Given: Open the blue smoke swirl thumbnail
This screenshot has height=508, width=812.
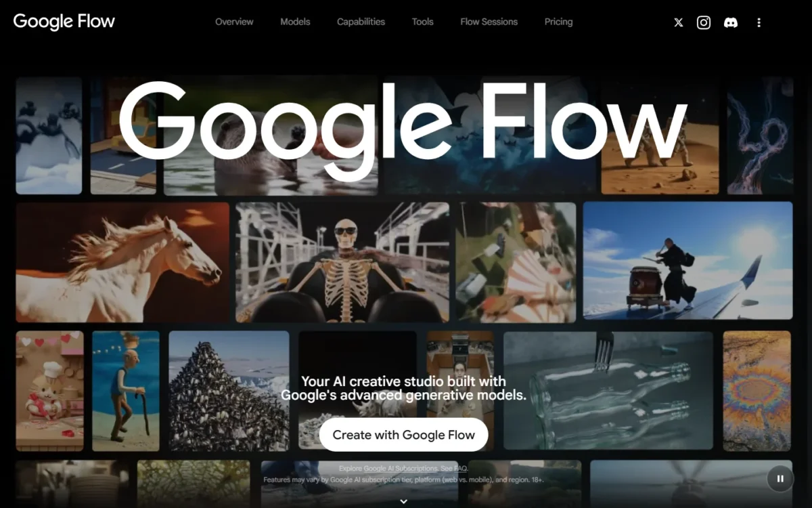Looking at the screenshot, I should coord(760,135).
